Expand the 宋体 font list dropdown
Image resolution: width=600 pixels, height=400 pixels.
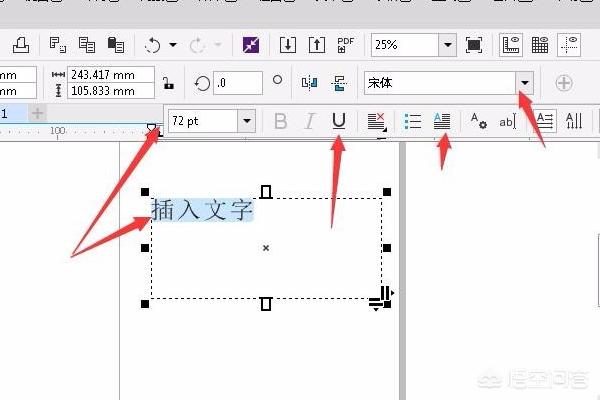click(x=524, y=83)
